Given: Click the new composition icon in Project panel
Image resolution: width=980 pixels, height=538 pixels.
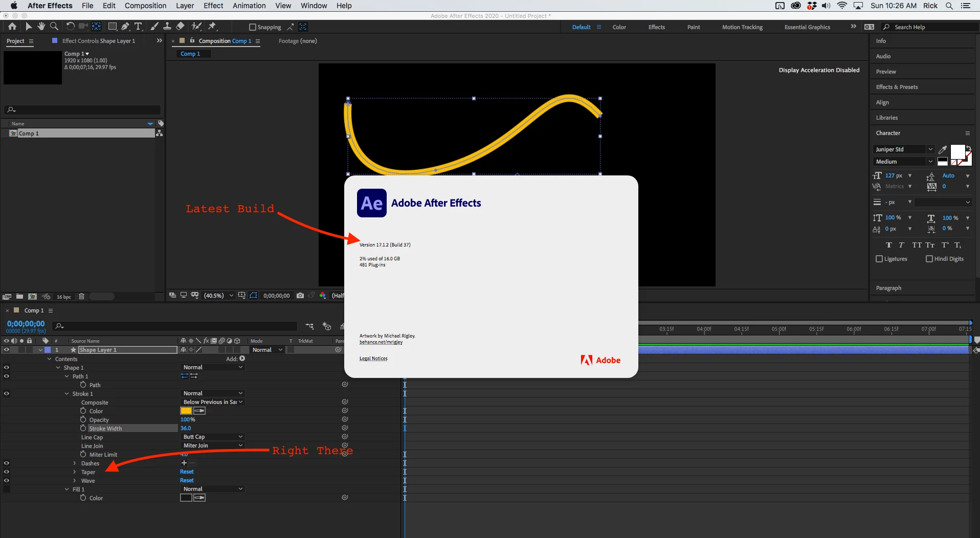Looking at the screenshot, I should tap(32, 297).
